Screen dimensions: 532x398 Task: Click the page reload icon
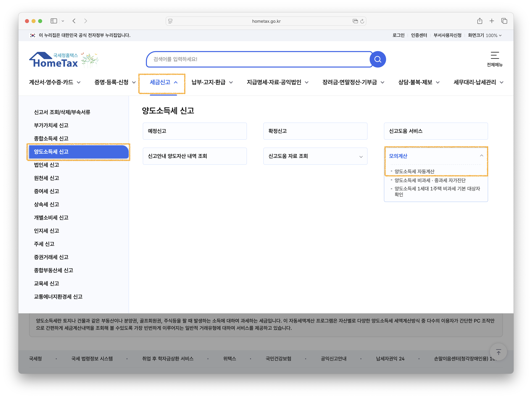click(362, 21)
